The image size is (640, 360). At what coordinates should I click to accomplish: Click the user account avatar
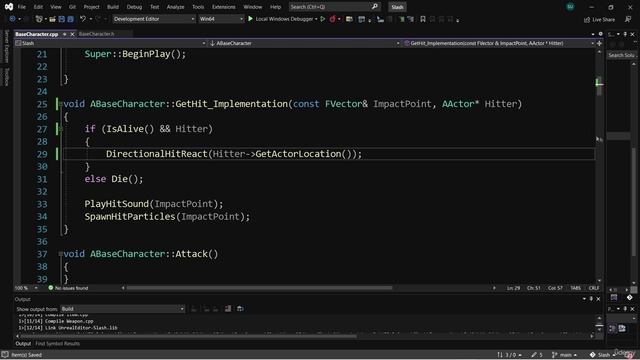(x=570, y=7)
